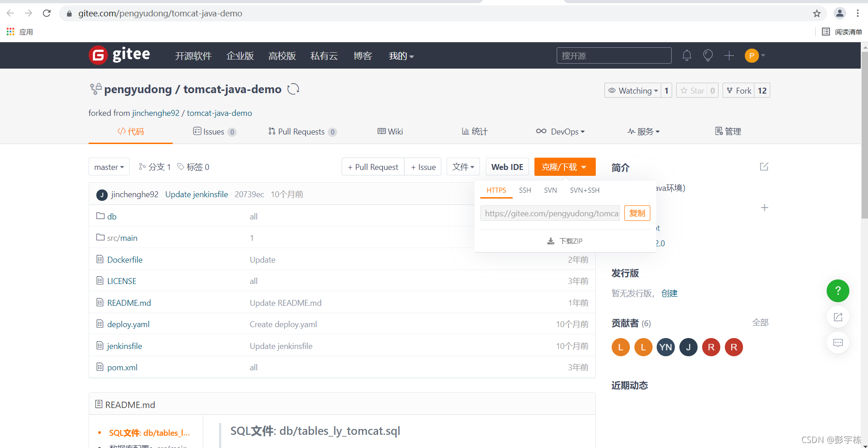Open the DevOps dropdown tab
Screen dimensions: 868x448
pyautogui.click(x=560, y=131)
